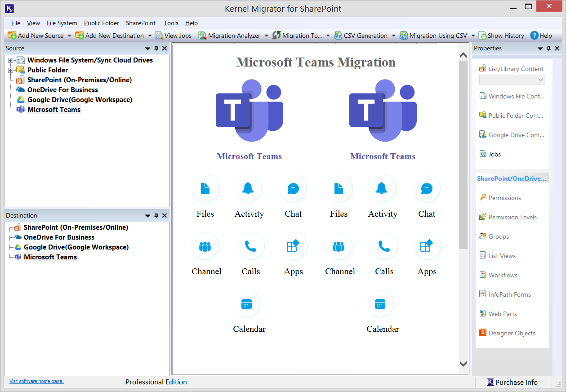Open the SharePoint menu
The height and width of the screenshot is (392, 566).
[141, 23]
